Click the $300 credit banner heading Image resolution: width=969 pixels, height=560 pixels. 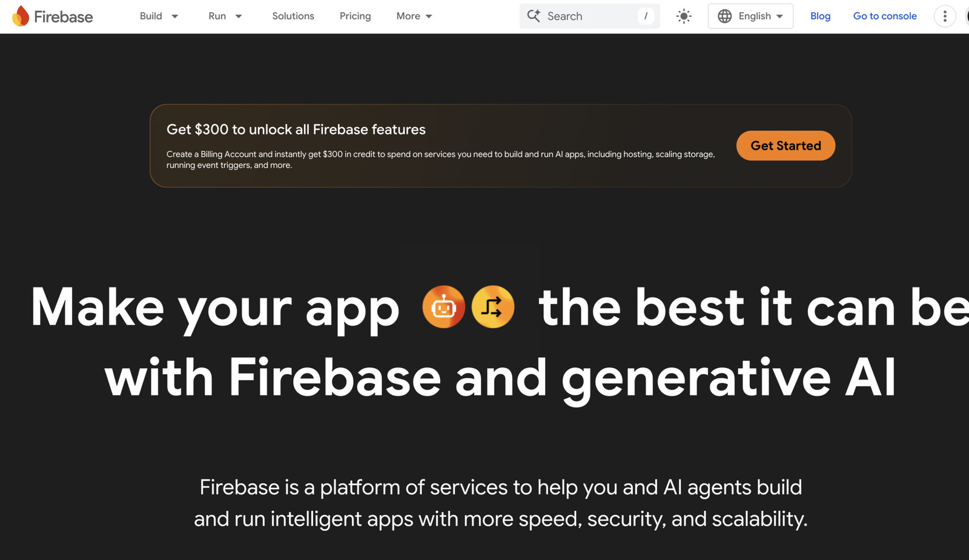coord(296,130)
